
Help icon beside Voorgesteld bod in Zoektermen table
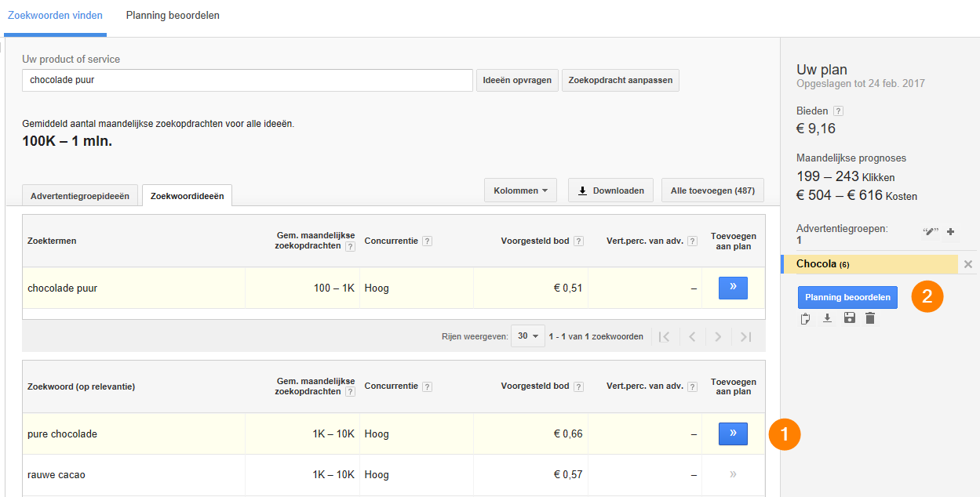pyautogui.click(x=578, y=241)
